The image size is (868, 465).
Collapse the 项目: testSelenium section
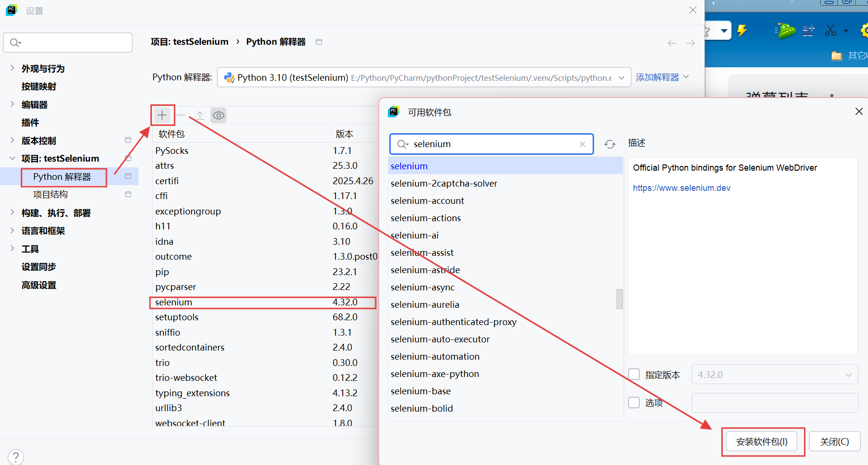tap(12, 158)
